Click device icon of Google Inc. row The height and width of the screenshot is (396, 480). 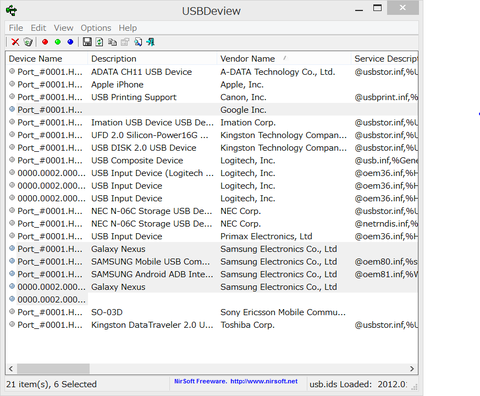[x=12, y=109]
